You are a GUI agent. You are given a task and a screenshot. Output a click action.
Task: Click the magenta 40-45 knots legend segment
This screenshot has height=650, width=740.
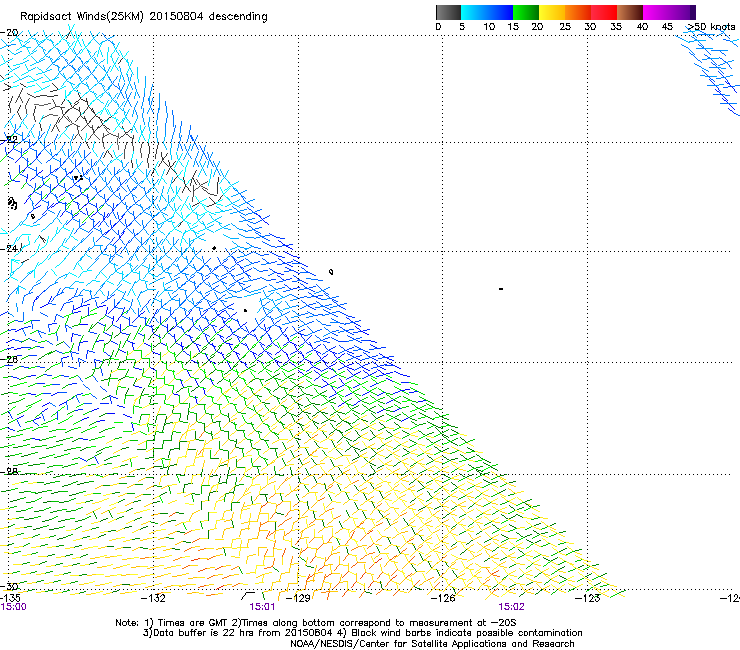pos(656,12)
